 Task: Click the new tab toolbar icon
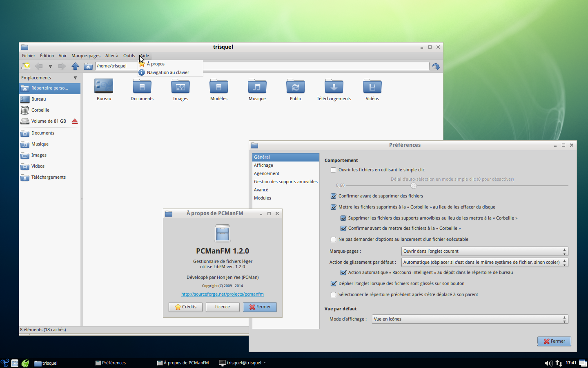coord(26,66)
